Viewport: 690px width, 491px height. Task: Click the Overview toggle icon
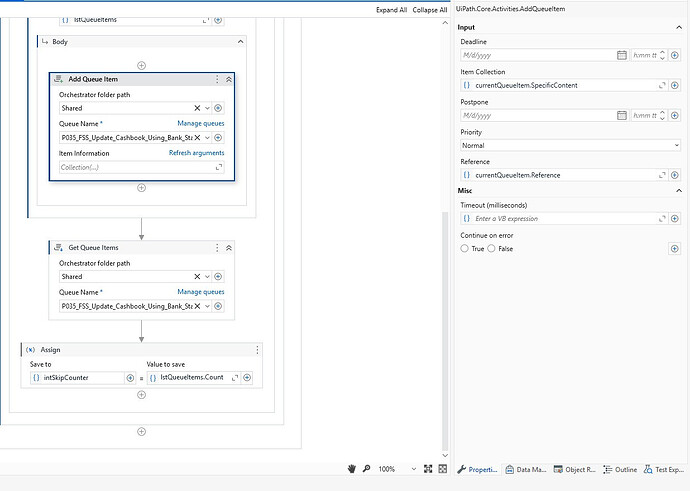click(443, 469)
